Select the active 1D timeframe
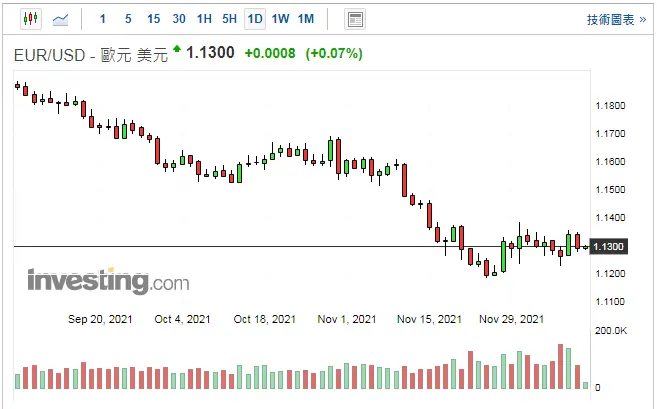The width and height of the screenshot is (657, 409). 255,19
